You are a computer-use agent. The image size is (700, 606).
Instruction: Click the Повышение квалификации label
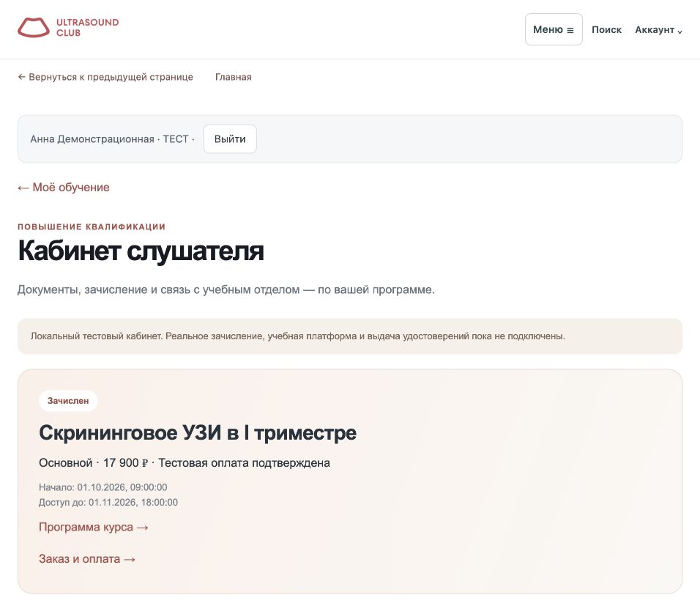click(92, 226)
